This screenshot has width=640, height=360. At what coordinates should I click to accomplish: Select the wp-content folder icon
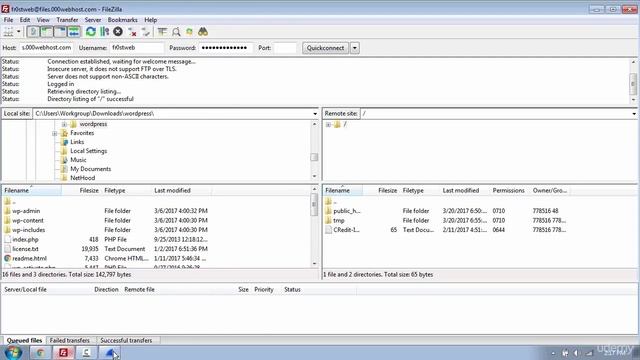[7, 220]
